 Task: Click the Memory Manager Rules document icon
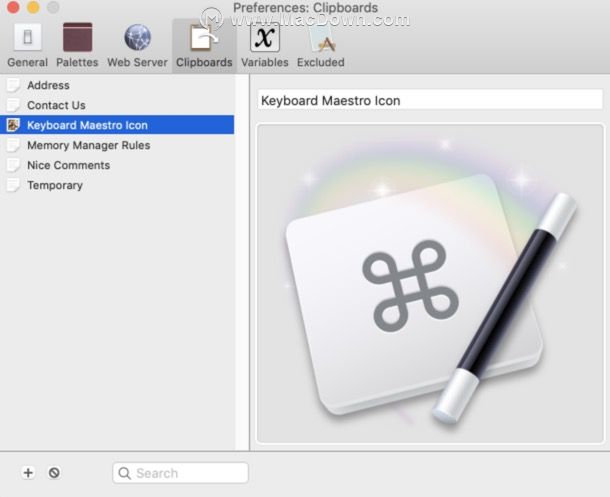(13, 145)
